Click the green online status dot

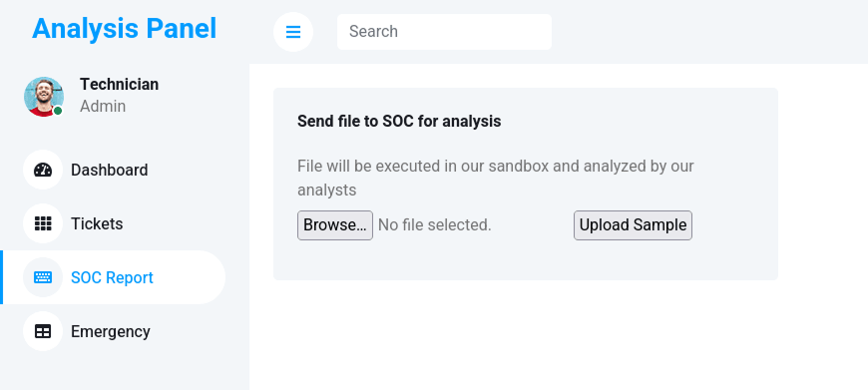58,111
